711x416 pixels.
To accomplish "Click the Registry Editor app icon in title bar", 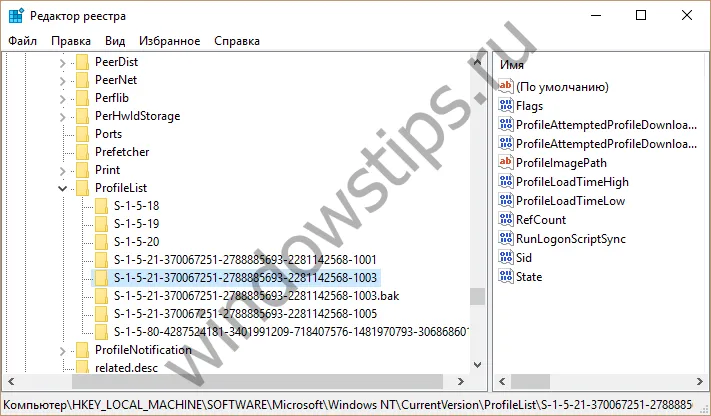I will tap(16, 15).
